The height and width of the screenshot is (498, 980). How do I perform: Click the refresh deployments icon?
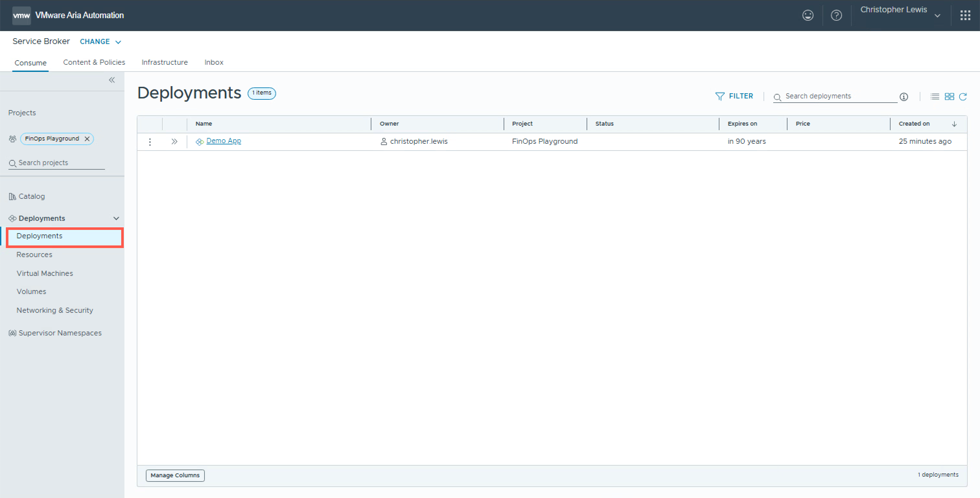click(x=963, y=96)
